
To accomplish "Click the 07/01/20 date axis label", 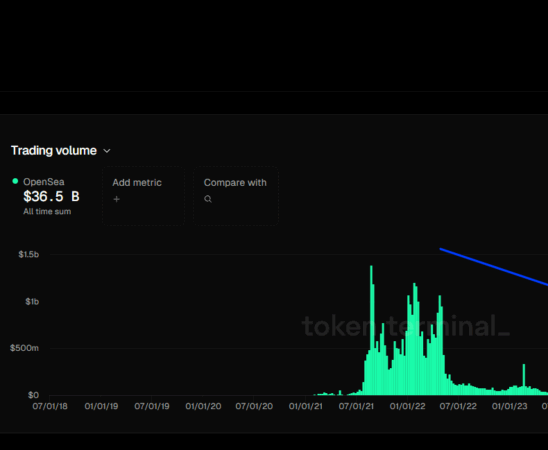I will 254,406.
